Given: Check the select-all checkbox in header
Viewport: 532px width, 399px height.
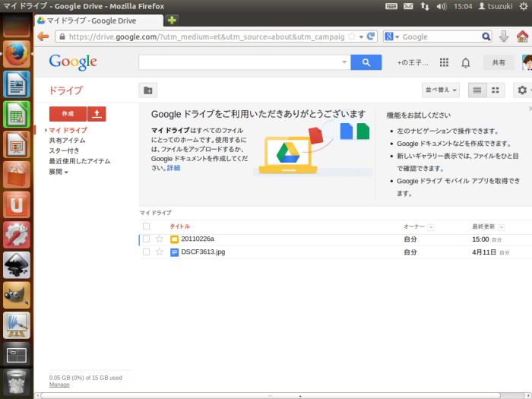Looking at the screenshot, I should [x=147, y=226].
